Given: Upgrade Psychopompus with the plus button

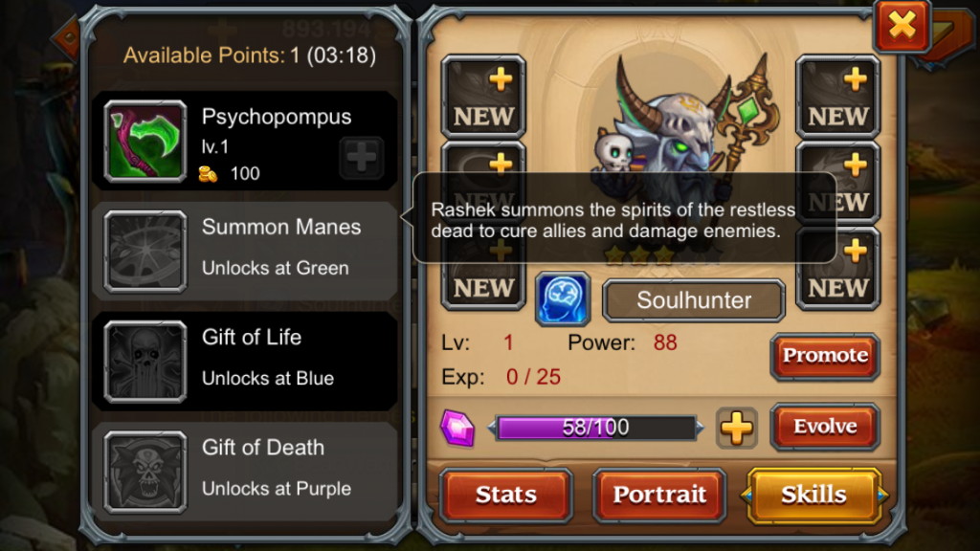Looking at the screenshot, I should tap(361, 157).
